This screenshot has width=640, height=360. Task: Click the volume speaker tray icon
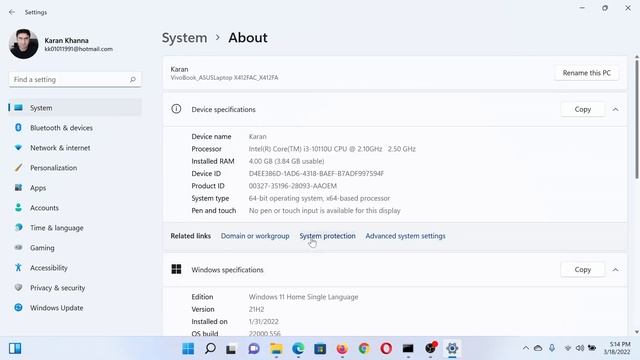tap(580, 348)
